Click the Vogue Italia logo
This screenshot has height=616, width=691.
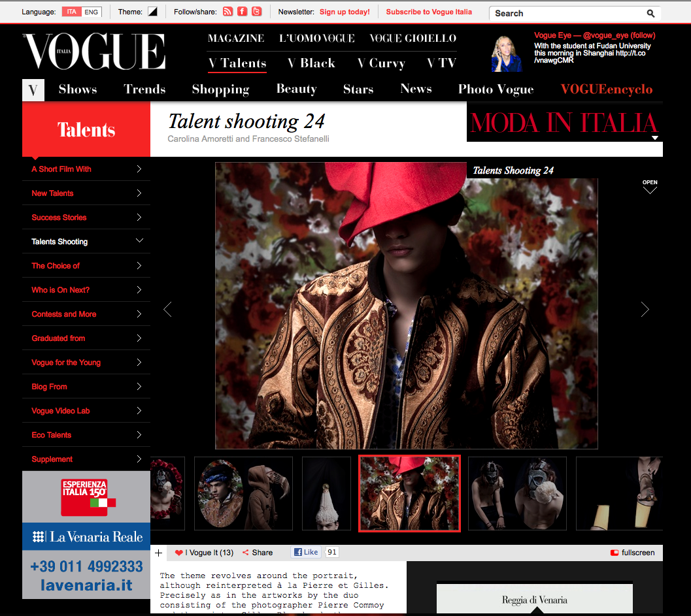pos(94,52)
